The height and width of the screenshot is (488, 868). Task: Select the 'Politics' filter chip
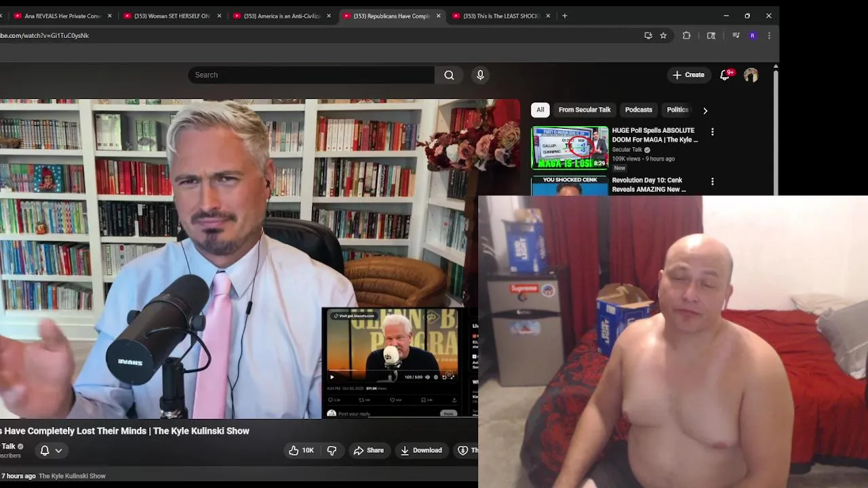tap(677, 110)
